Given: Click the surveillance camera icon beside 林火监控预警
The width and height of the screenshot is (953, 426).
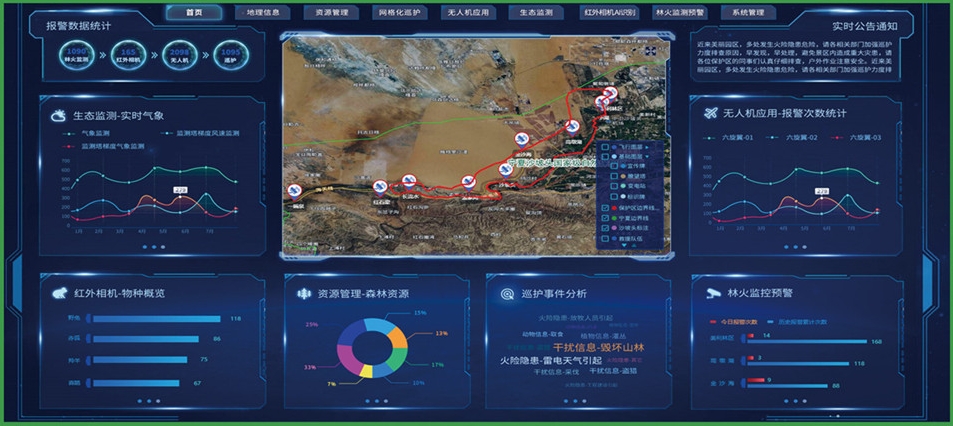Looking at the screenshot, I should (712, 293).
